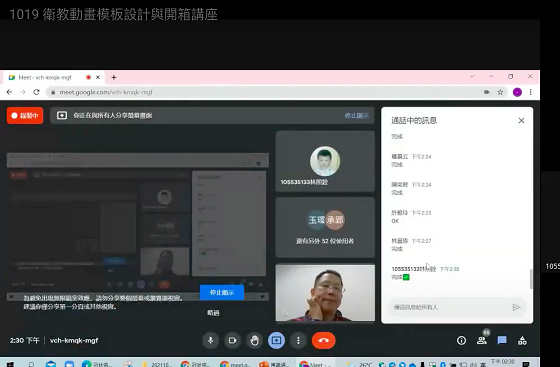Viewport: 560px width, 367px height.
Task: Toggle the camera off in Meet
Action: 232,340
